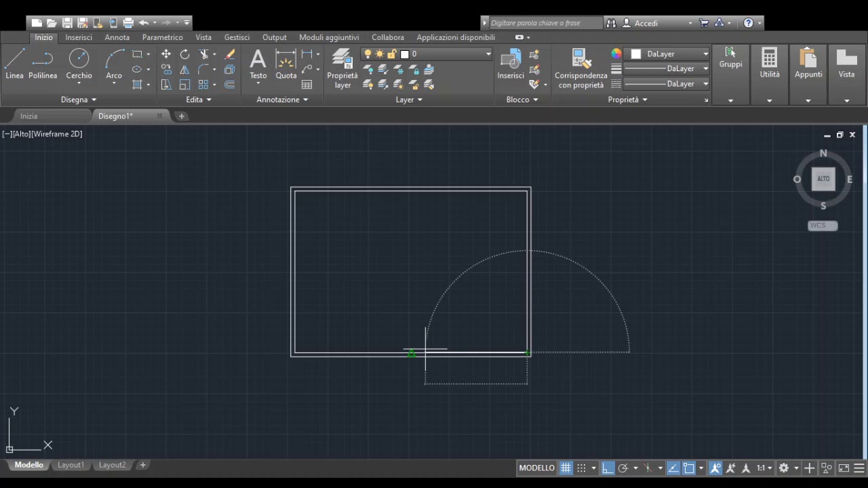This screenshot has height=488, width=868.
Task: Click the Testo text tool
Action: coord(258,65)
